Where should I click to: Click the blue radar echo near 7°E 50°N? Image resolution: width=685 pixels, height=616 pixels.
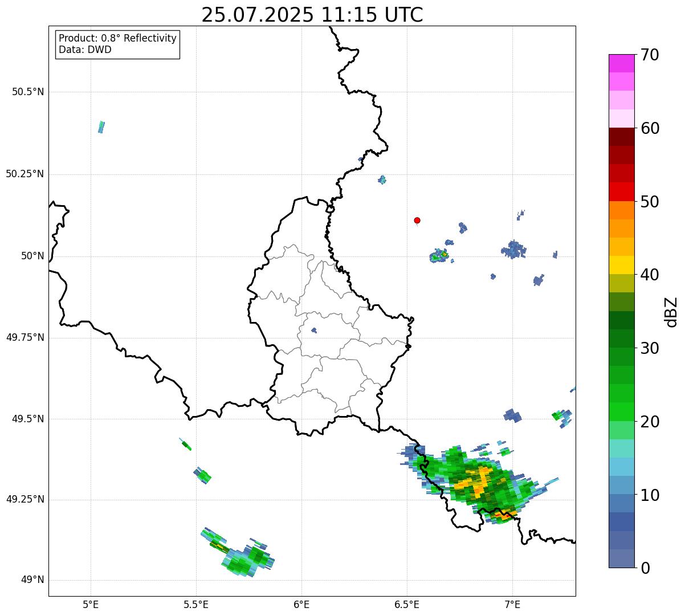tap(514, 250)
